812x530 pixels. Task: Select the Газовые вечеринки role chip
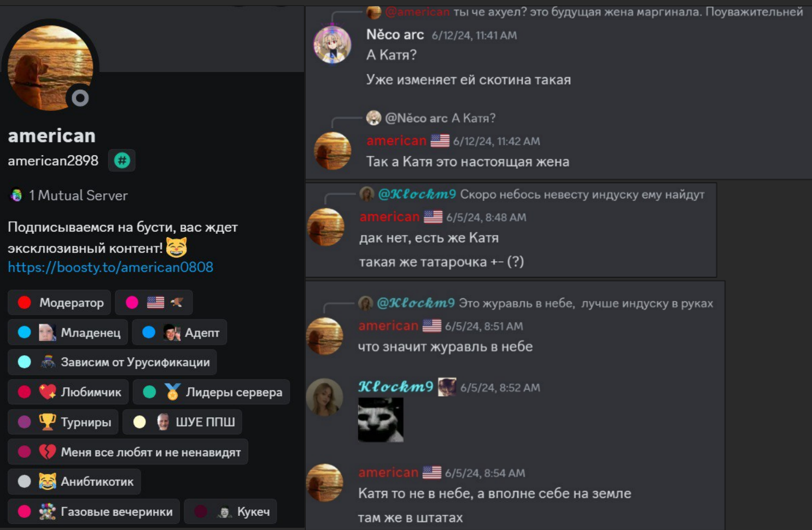[x=94, y=511]
